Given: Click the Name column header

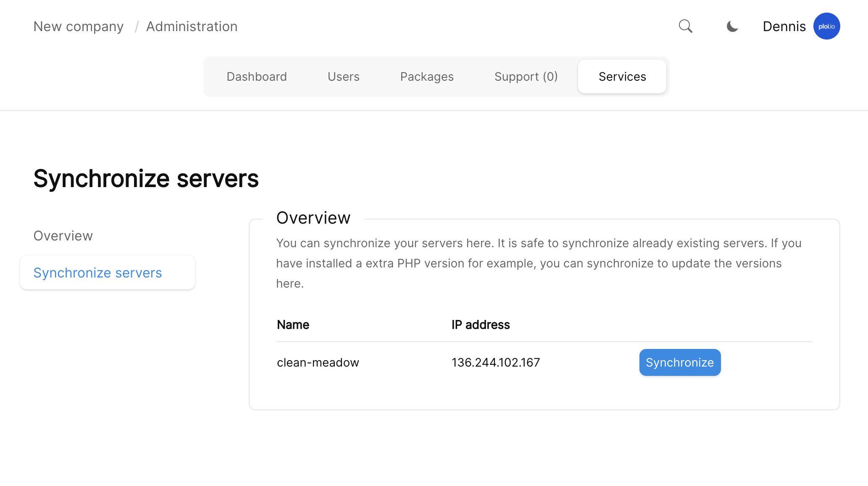Looking at the screenshot, I should [x=293, y=325].
